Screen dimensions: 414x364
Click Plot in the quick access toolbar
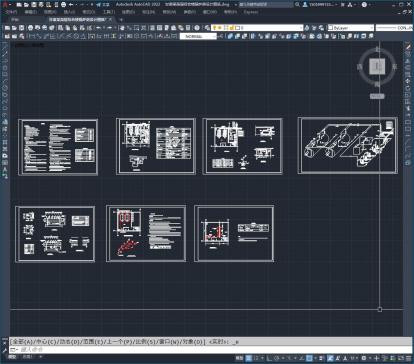(63, 5)
